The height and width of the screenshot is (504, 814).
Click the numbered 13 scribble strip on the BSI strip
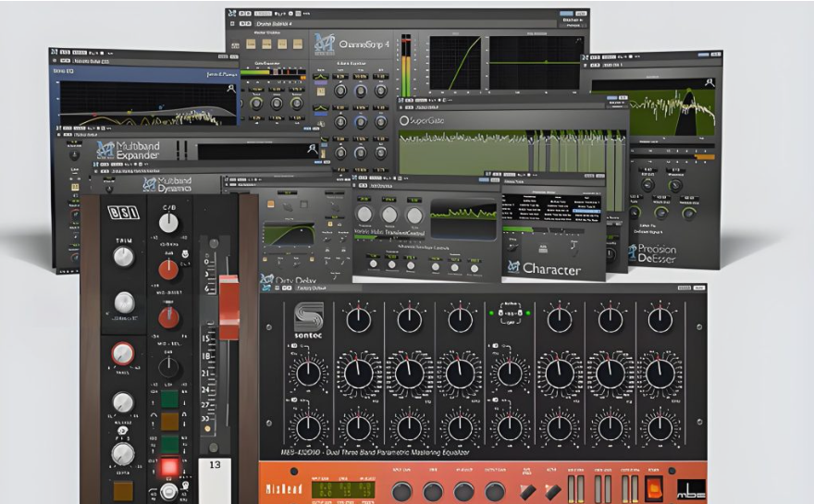click(215, 480)
